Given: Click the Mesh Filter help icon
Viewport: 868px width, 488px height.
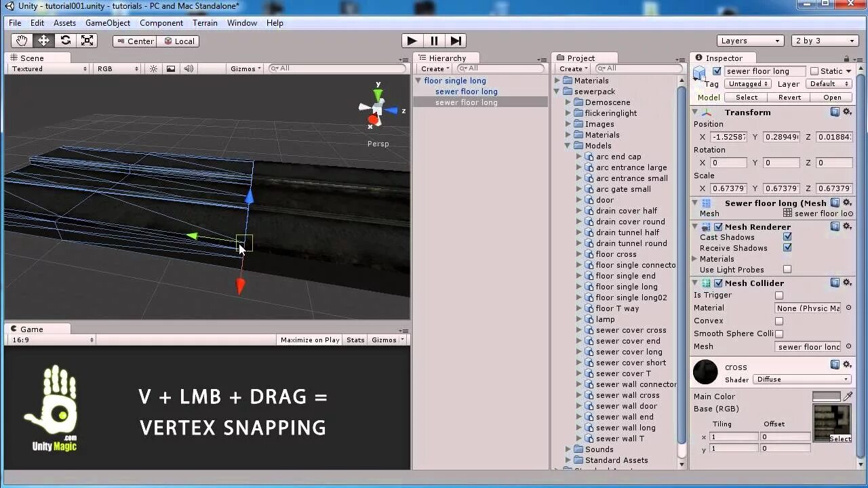Looking at the screenshot, I should click(x=835, y=203).
